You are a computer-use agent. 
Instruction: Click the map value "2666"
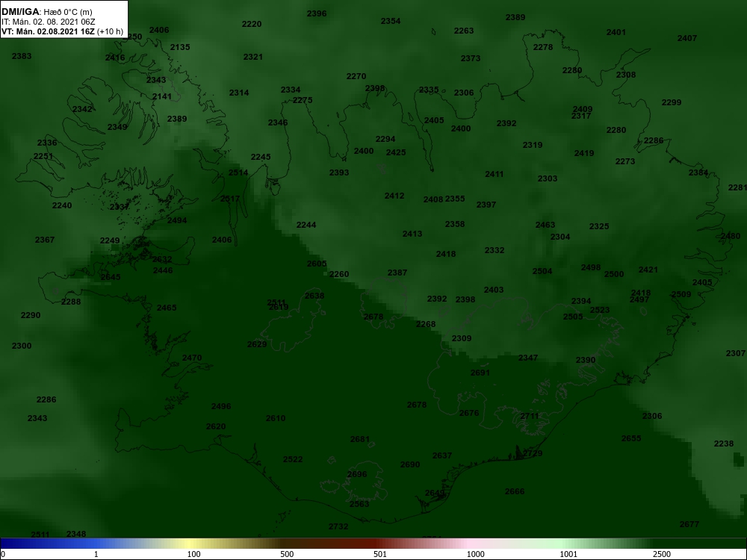pos(515,491)
